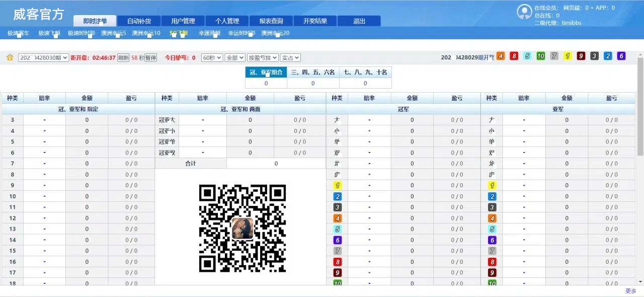The image size is (644, 297).
Task: Open the 60秒 refresh interval dropdown
Action: pyautogui.click(x=212, y=58)
